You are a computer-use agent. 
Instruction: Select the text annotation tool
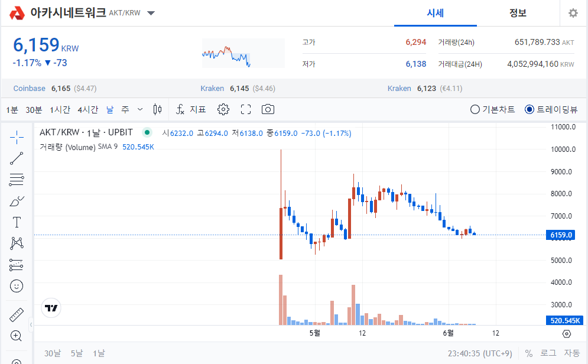click(x=17, y=222)
